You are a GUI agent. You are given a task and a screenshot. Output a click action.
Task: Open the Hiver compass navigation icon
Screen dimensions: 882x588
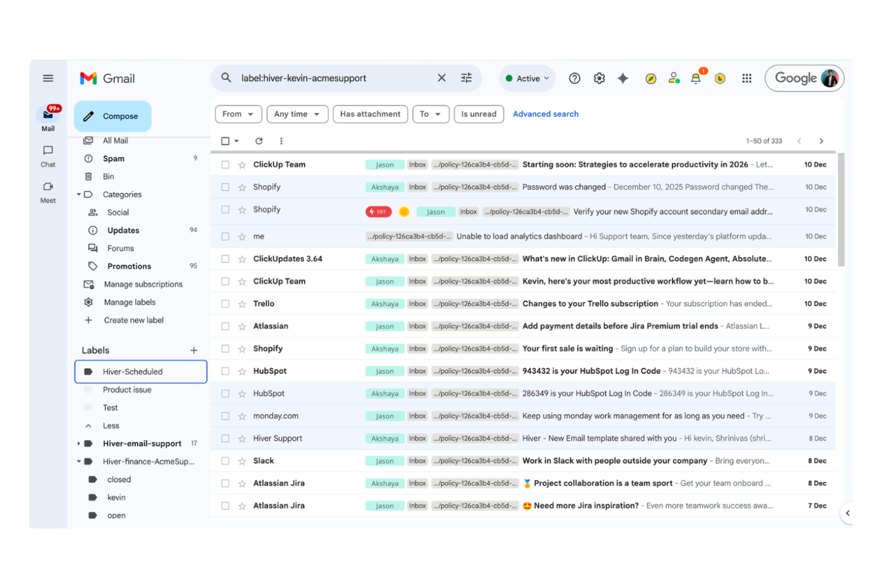click(651, 78)
